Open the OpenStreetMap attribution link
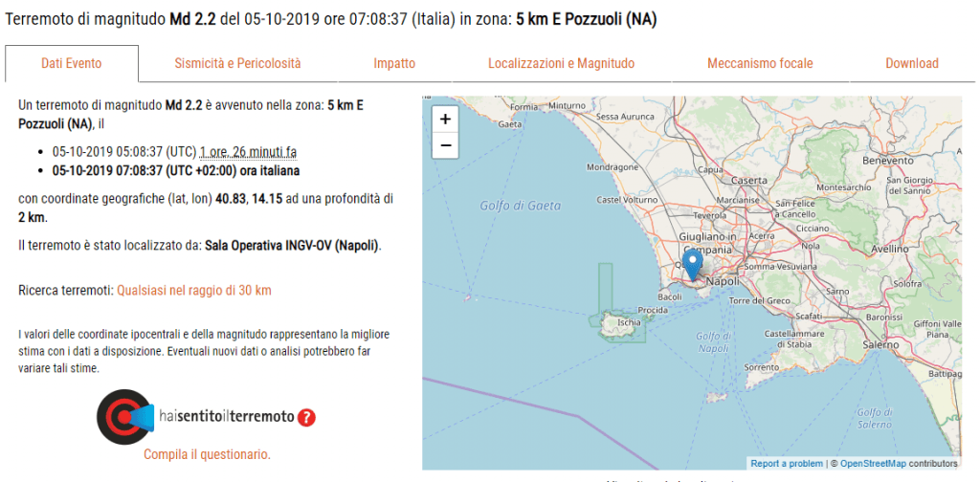The image size is (980, 482). [873, 464]
